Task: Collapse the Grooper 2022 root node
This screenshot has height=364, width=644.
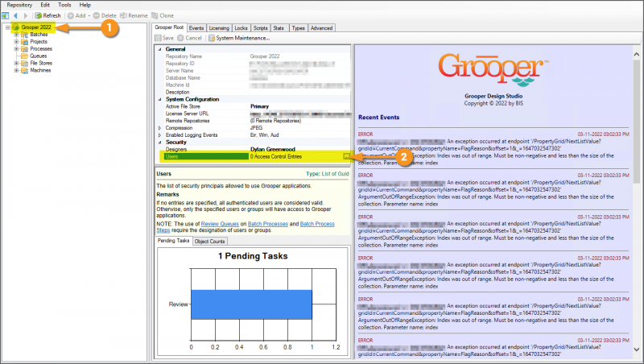Action: click(7, 27)
